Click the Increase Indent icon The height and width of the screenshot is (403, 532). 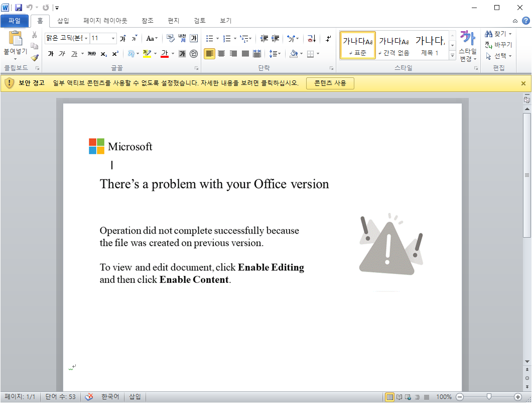[276, 38]
